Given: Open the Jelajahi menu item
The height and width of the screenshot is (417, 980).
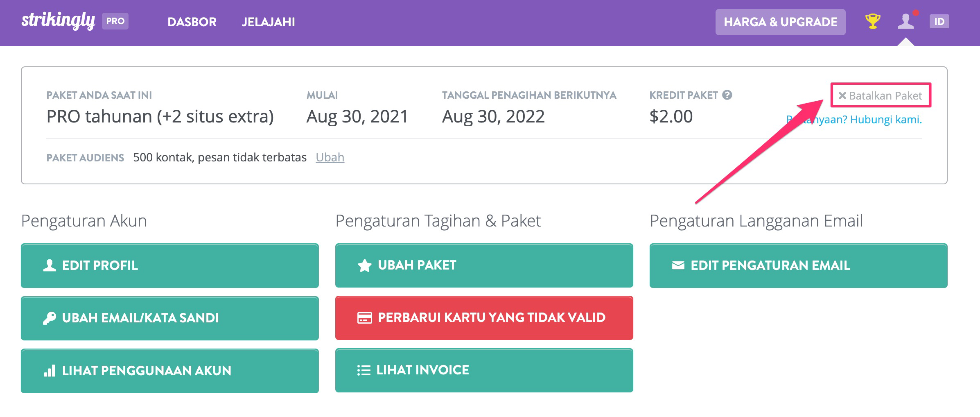Looking at the screenshot, I should click(268, 22).
